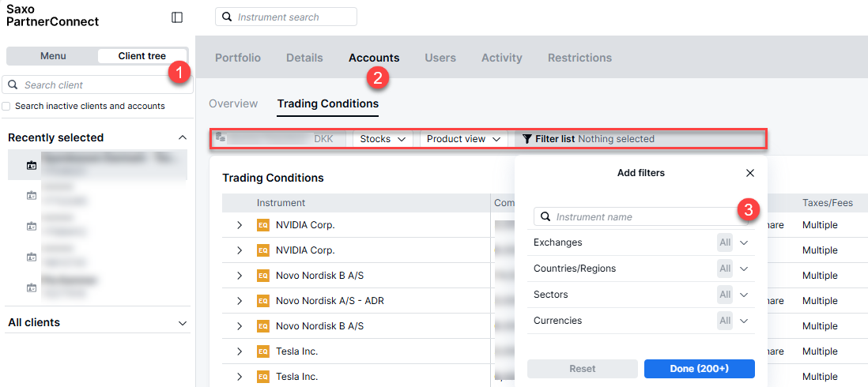This screenshot has height=387, width=868.
Task: Click the last client icon in Recently selected
Action: tap(32, 287)
